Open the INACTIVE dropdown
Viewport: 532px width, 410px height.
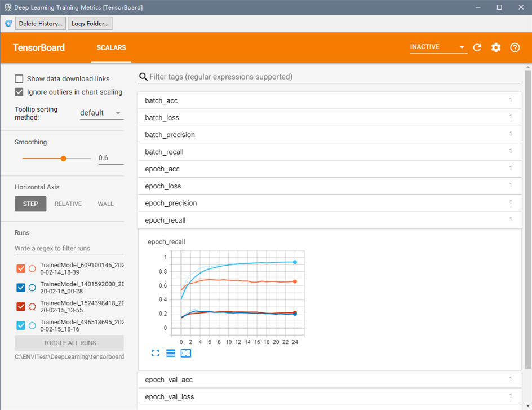tap(438, 47)
